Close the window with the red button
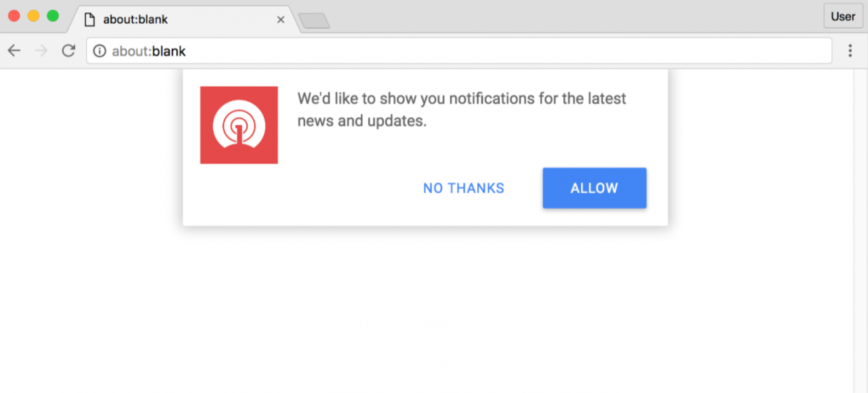This screenshot has width=868, height=393. [14, 16]
